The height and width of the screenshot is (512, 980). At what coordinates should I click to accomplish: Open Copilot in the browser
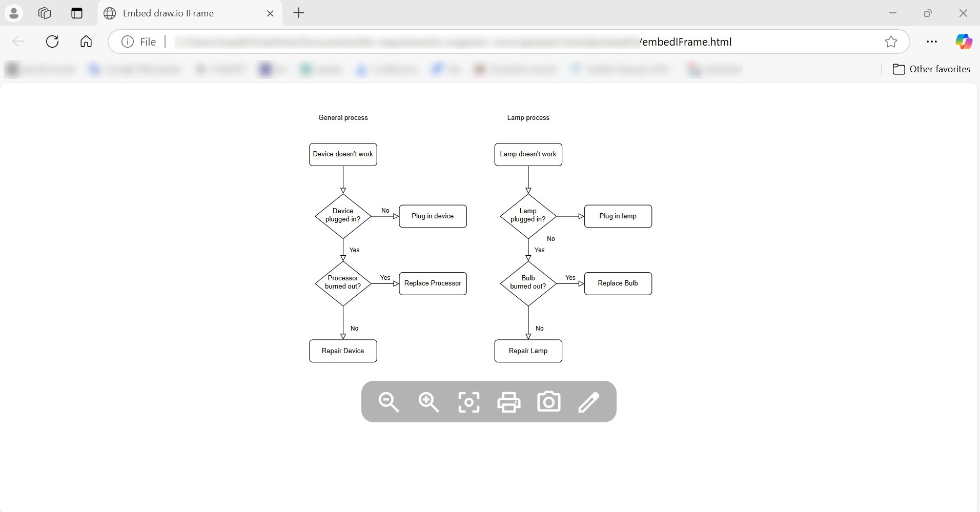(x=964, y=42)
